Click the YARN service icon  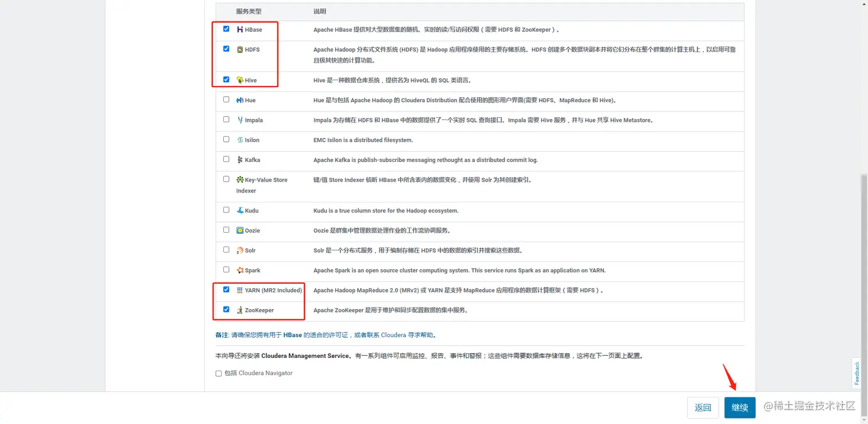click(x=240, y=290)
